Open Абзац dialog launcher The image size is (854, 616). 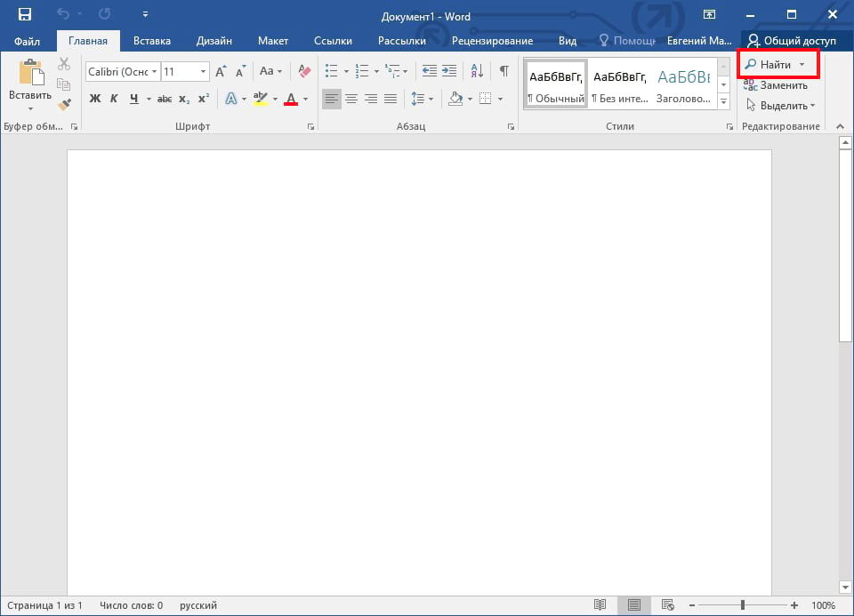(x=511, y=127)
